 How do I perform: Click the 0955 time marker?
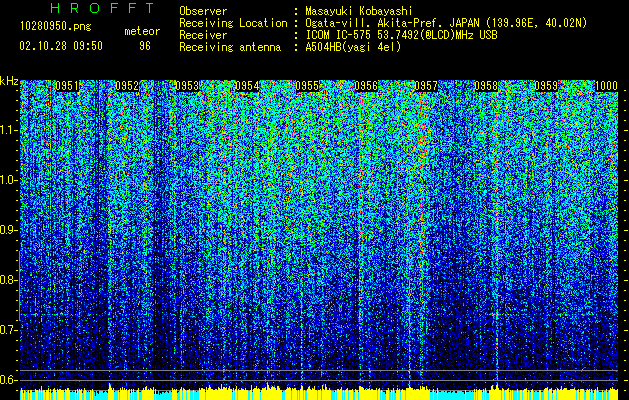[307, 86]
